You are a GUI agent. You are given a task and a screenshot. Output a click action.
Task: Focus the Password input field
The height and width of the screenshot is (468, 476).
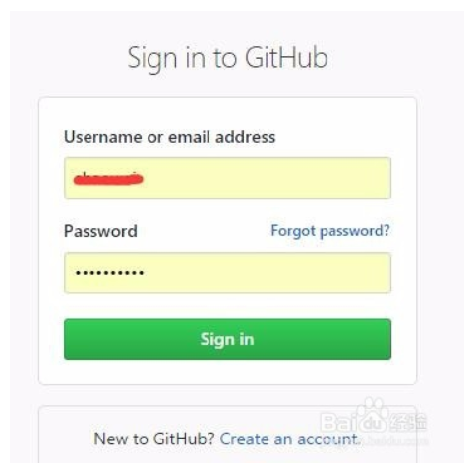pos(227,272)
